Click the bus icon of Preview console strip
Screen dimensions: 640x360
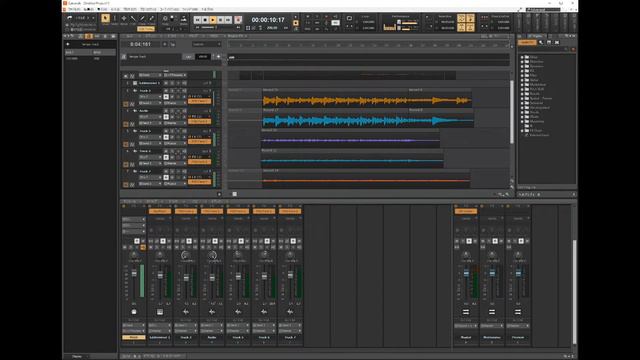pos(518,312)
